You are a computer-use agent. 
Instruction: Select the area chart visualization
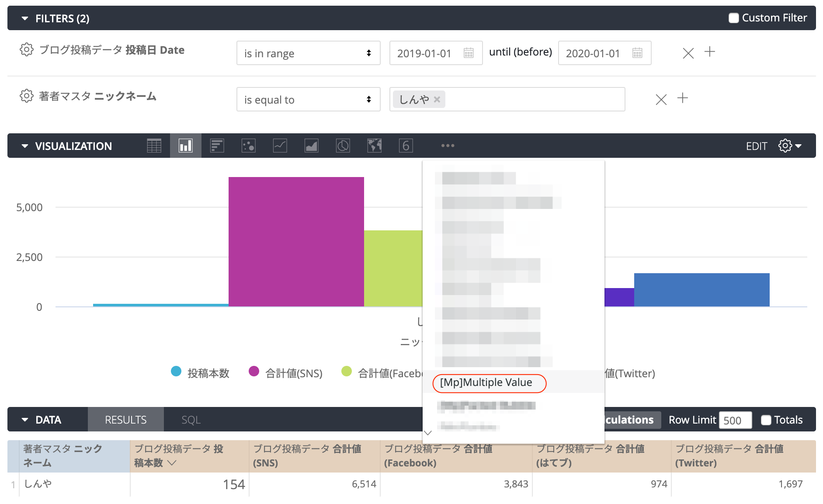click(x=311, y=146)
